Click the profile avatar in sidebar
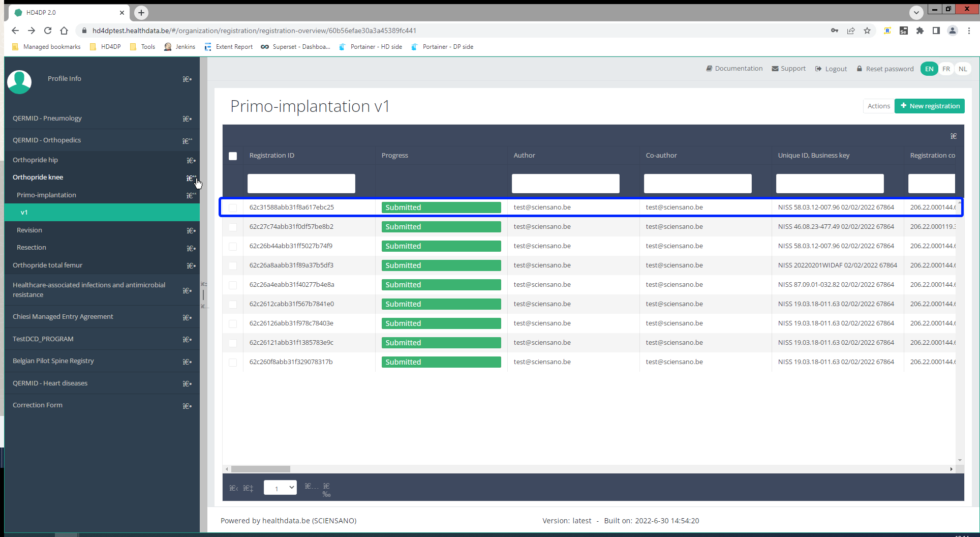Screen dimensions: 980x537 (x=19, y=81)
